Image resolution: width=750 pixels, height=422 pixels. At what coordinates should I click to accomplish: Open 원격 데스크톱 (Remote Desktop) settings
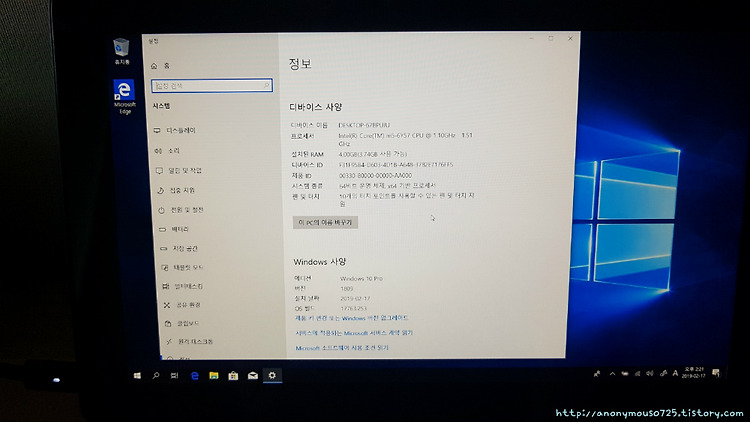coord(190,342)
